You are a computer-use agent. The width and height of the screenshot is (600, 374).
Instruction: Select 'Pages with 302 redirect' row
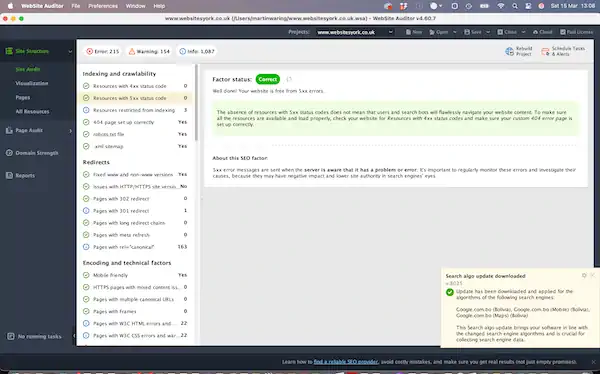coord(135,199)
